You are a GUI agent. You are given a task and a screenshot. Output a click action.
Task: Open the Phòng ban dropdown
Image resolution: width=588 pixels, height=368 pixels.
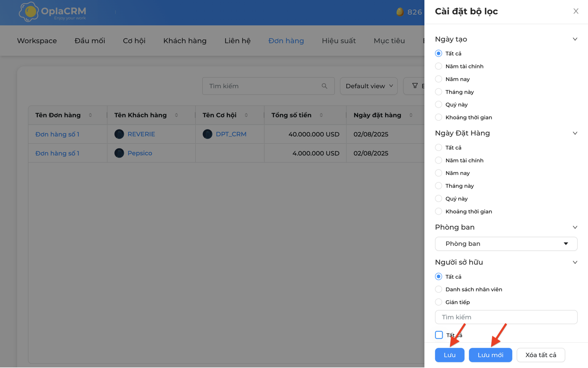point(506,244)
